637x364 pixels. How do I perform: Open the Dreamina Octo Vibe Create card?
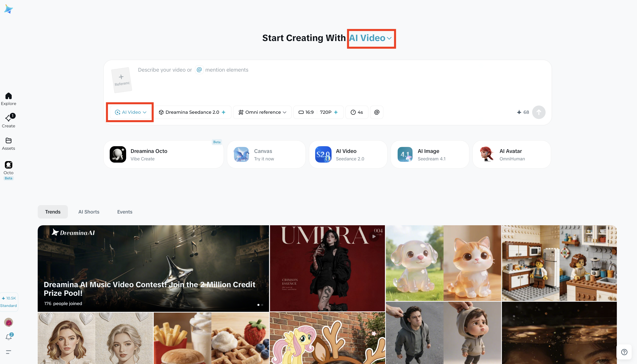(x=164, y=155)
